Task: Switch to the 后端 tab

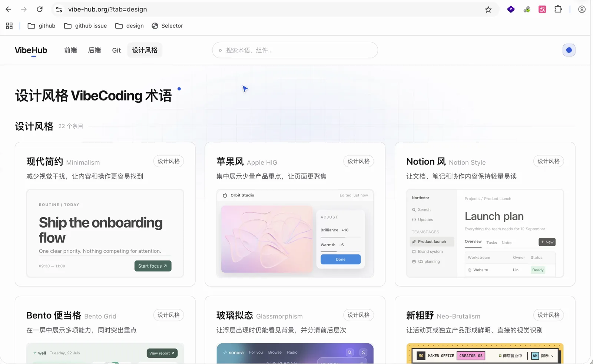Action: (95, 50)
